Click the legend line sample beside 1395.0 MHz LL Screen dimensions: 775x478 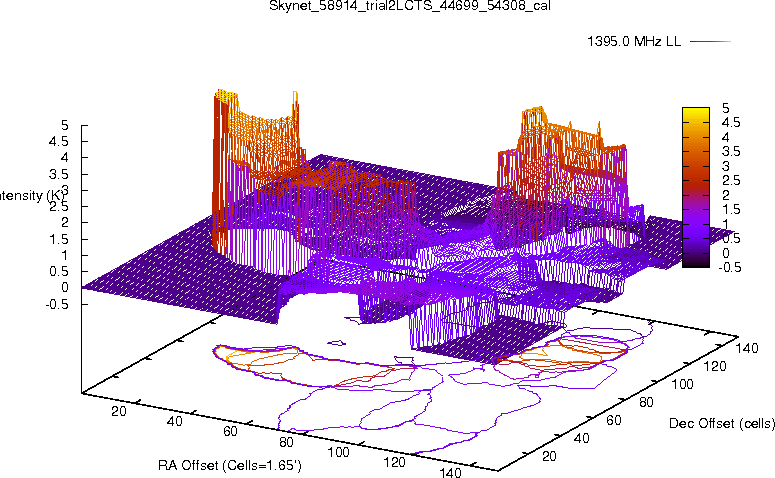click(710, 42)
